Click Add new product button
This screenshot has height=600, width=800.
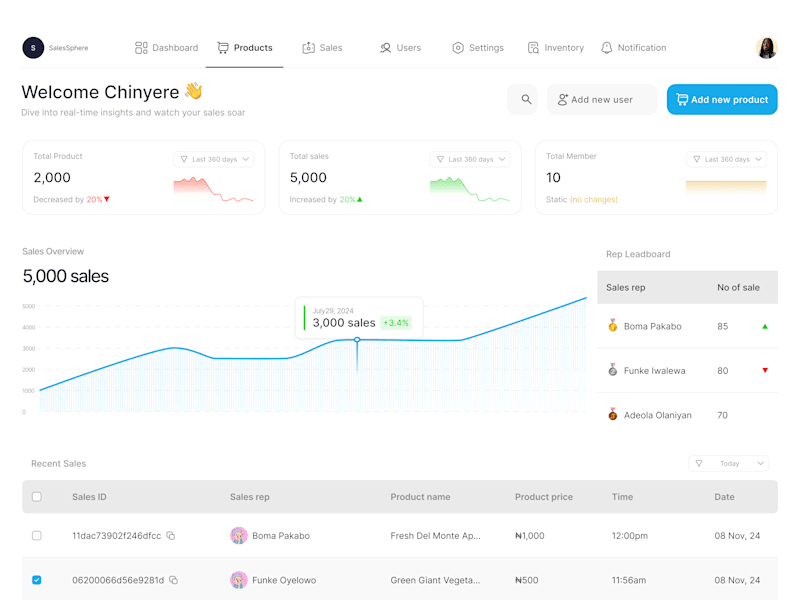coord(722,99)
